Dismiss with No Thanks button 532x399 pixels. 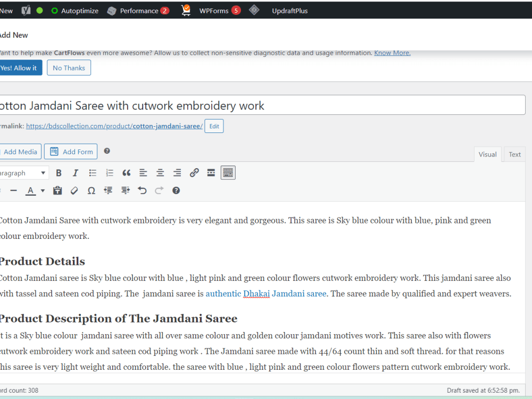click(69, 68)
